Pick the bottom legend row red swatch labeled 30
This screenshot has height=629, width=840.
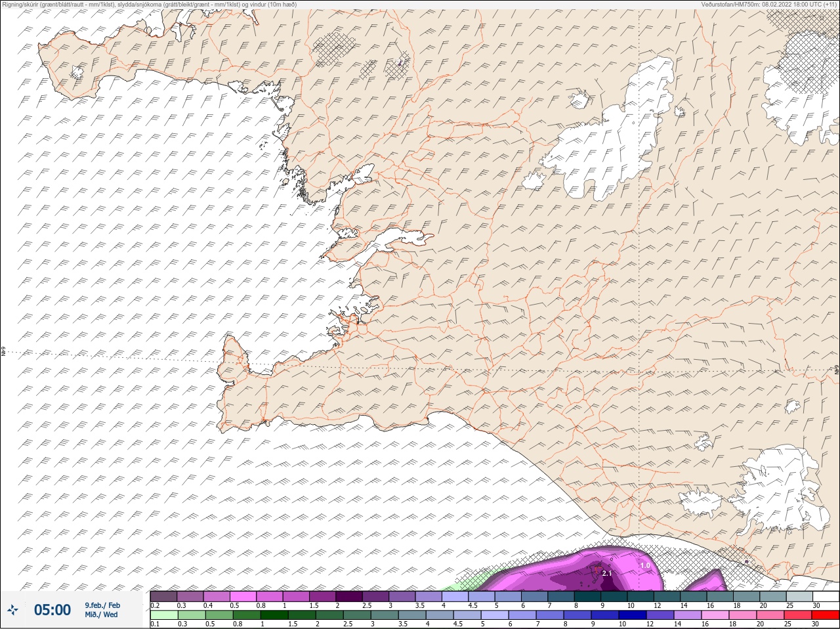[x=826, y=615]
